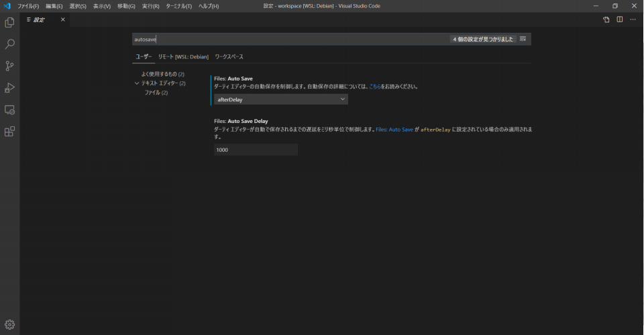This screenshot has width=644, height=335.
Task: Split the editor to the right
Action: [x=619, y=19]
